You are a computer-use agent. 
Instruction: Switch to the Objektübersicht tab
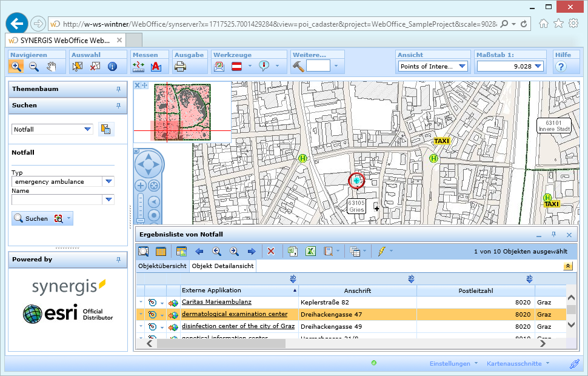162,266
